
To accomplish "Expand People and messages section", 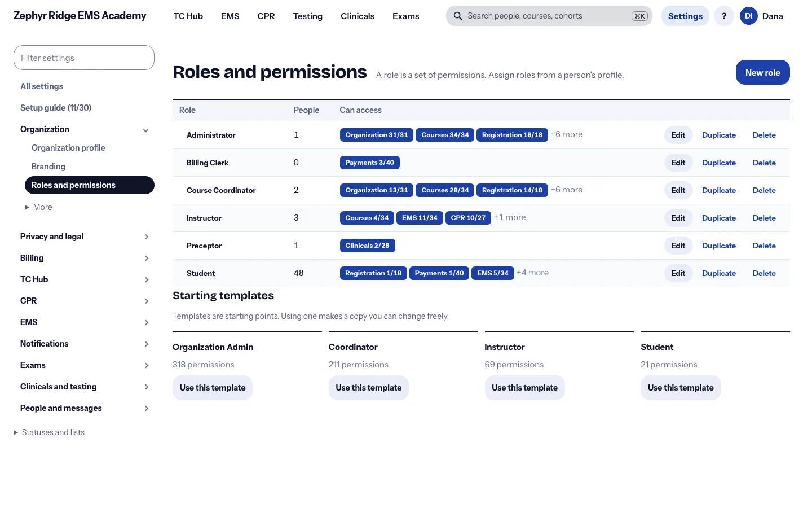I will [x=85, y=408].
